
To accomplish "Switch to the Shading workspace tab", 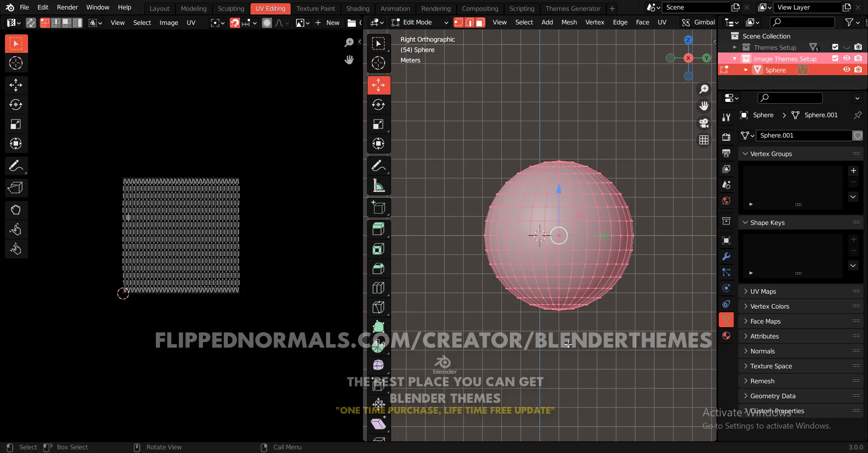I will click(358, 9).
